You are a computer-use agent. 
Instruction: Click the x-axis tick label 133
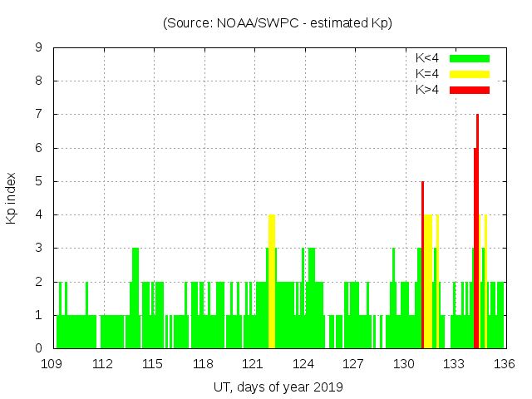pyautogui.click(x=454, y=364)
